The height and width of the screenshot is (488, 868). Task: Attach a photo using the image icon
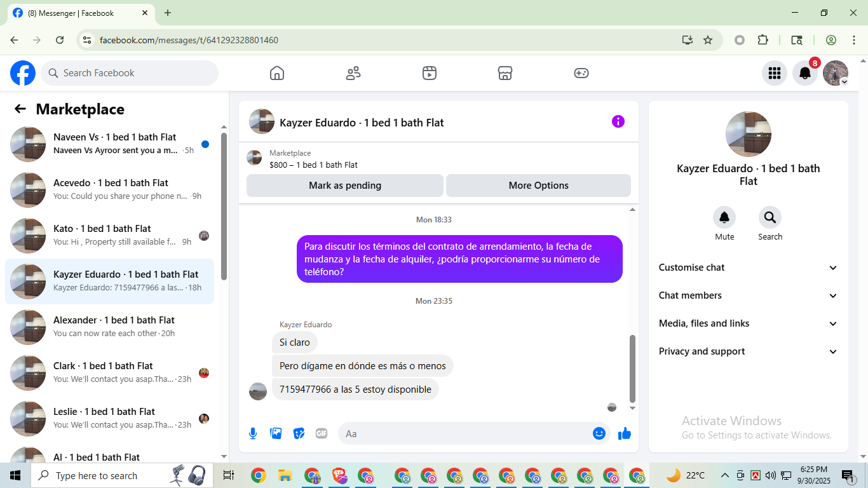tap(276, 433)
